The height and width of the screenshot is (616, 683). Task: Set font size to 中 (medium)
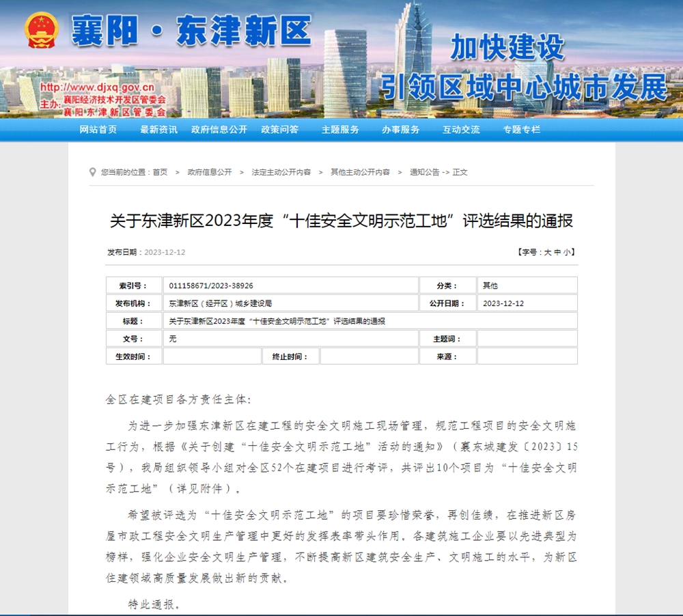(557, 252)
